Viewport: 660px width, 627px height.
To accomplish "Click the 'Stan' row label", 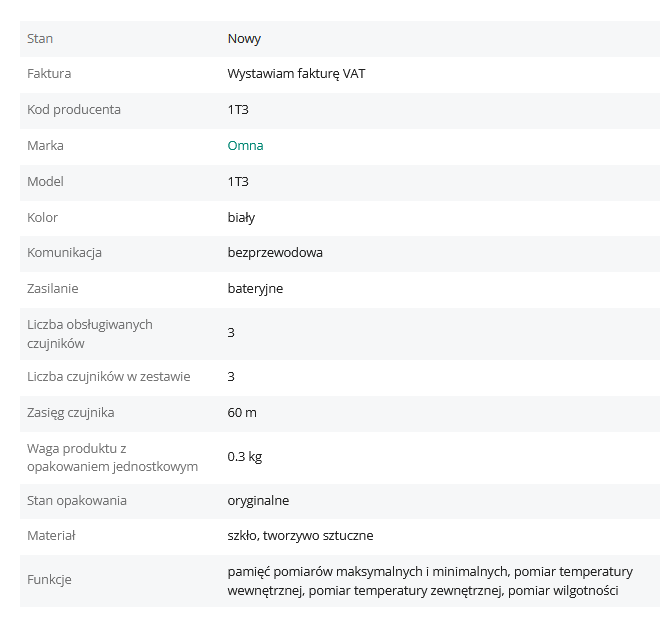I will pyautogui.click(x=40, y=39).
